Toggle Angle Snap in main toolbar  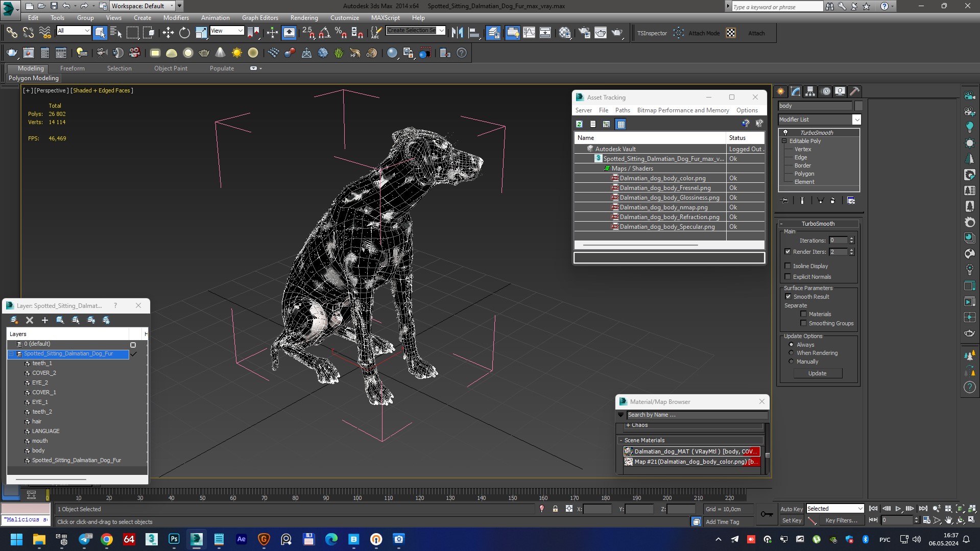(324, 33)
